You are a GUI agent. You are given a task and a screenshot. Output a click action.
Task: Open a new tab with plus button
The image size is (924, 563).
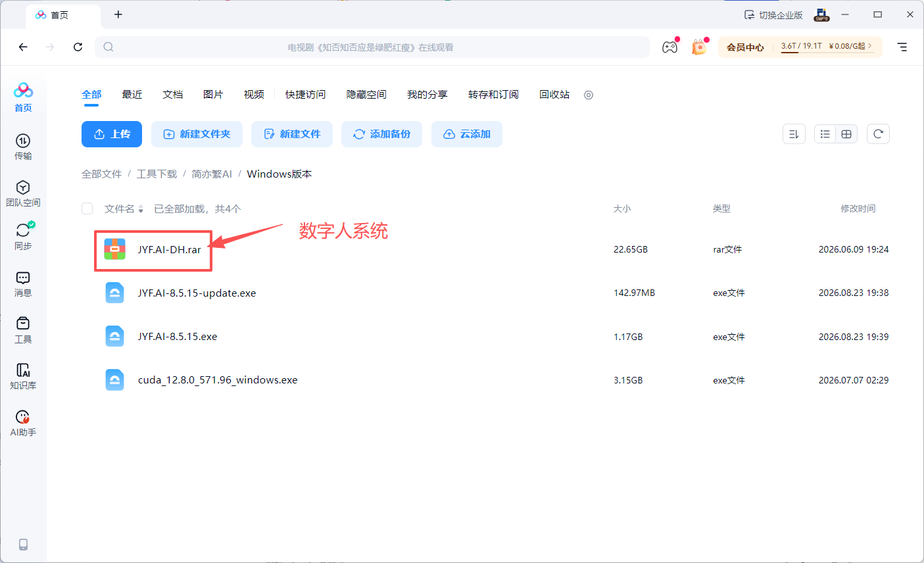118,14
